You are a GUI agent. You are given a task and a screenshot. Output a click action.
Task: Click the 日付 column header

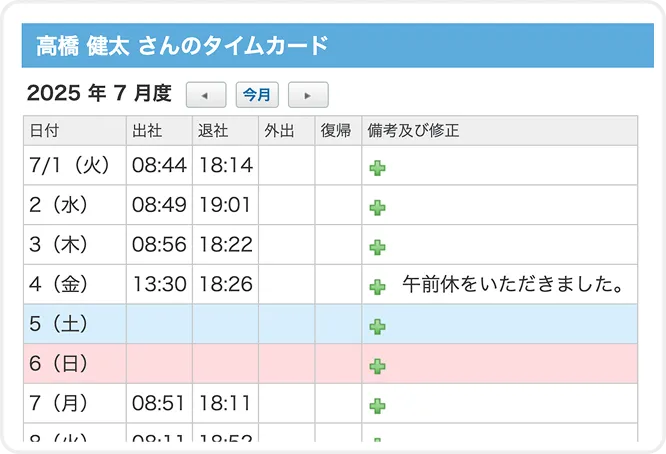click(45, 131)
